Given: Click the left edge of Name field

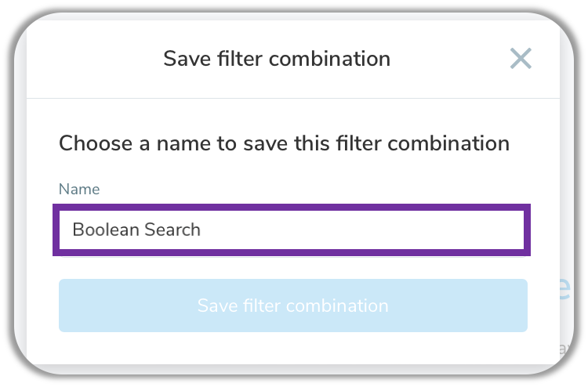Looking at the screenshot, I should tap(64, 230).
